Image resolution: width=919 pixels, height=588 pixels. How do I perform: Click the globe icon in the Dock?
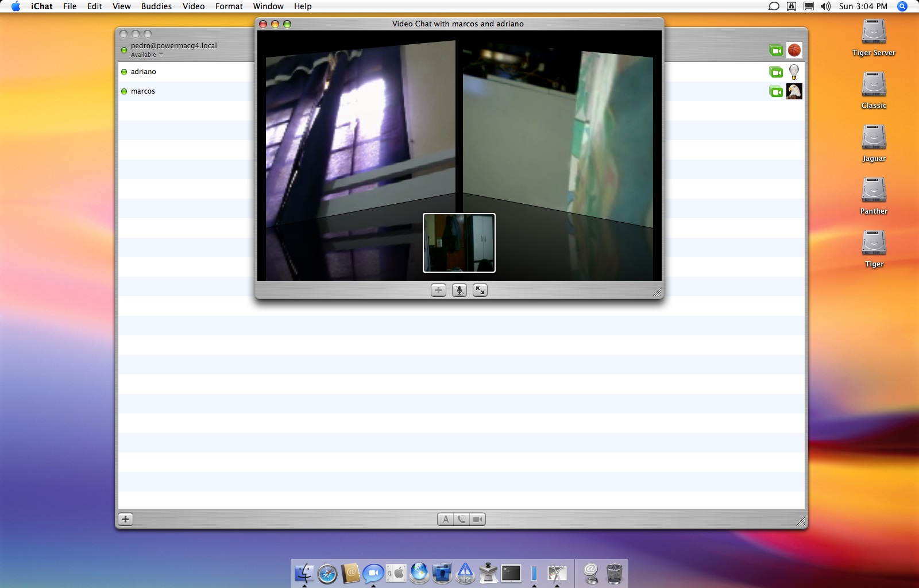419,573
